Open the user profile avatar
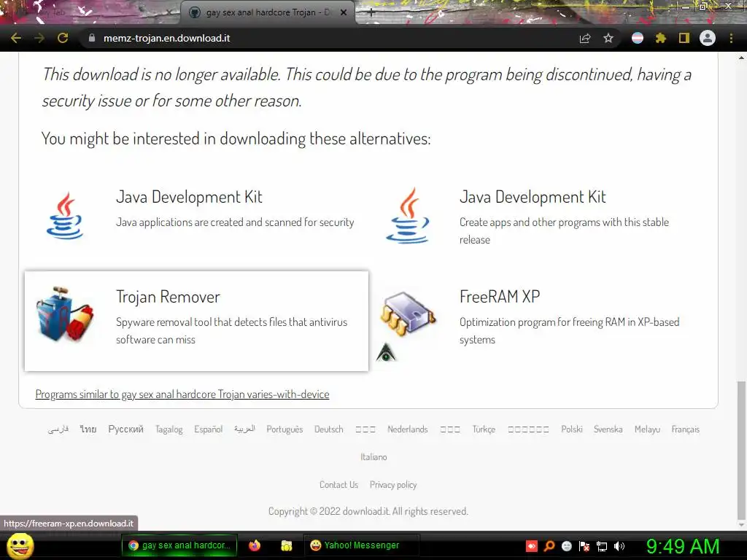This screenshot has width=747, height=560. (x=708, y=38)
